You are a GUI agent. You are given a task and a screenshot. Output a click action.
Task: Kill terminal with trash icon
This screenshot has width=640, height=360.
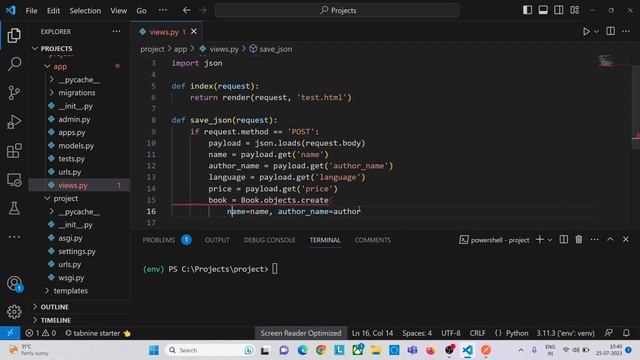point(579,240)
